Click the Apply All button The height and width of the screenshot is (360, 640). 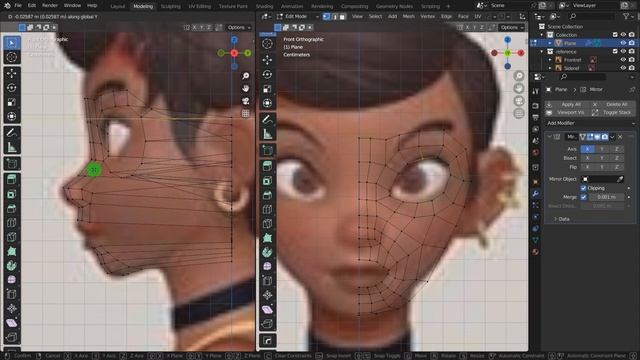[567, 104]
